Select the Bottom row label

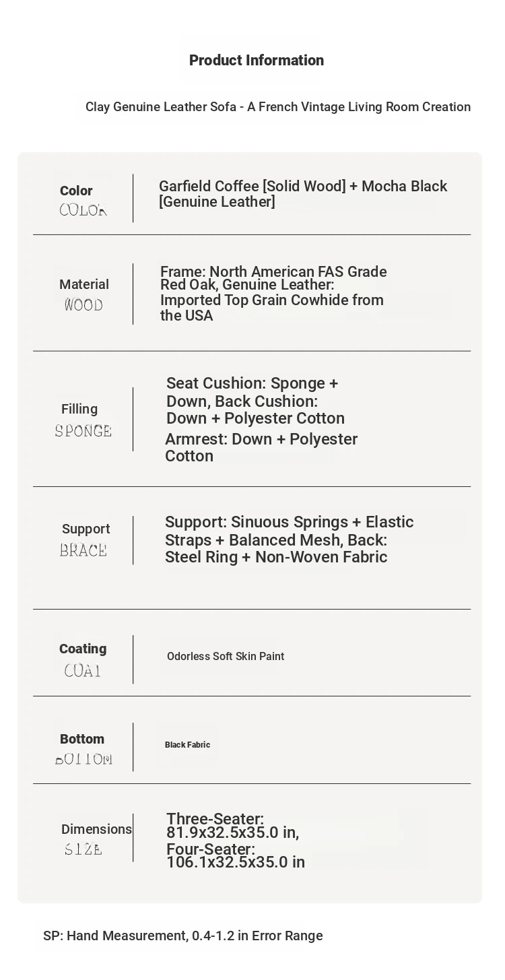(82, 739)
